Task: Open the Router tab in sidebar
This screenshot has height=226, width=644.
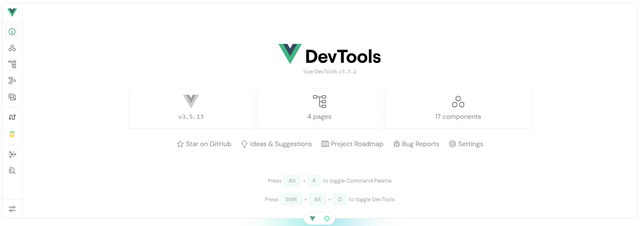Action: (x=12, y=117)
